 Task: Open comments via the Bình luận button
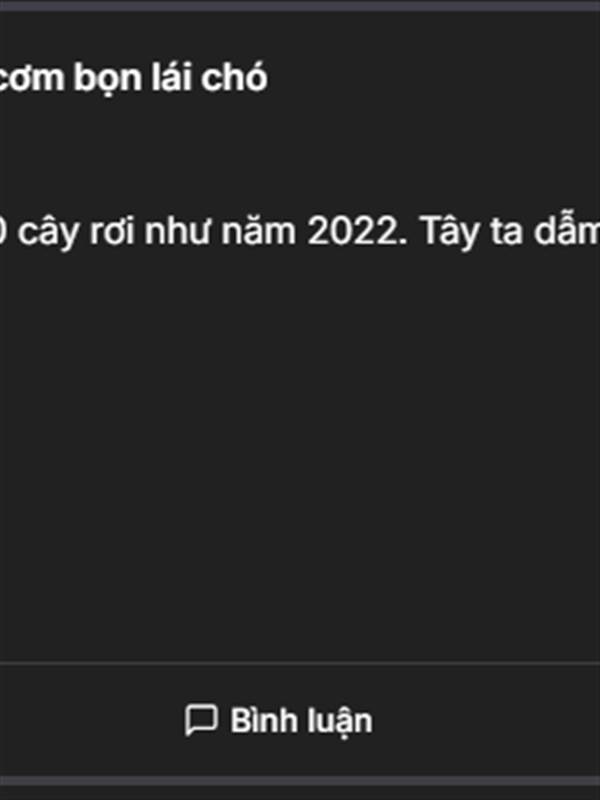click(278, 720)
